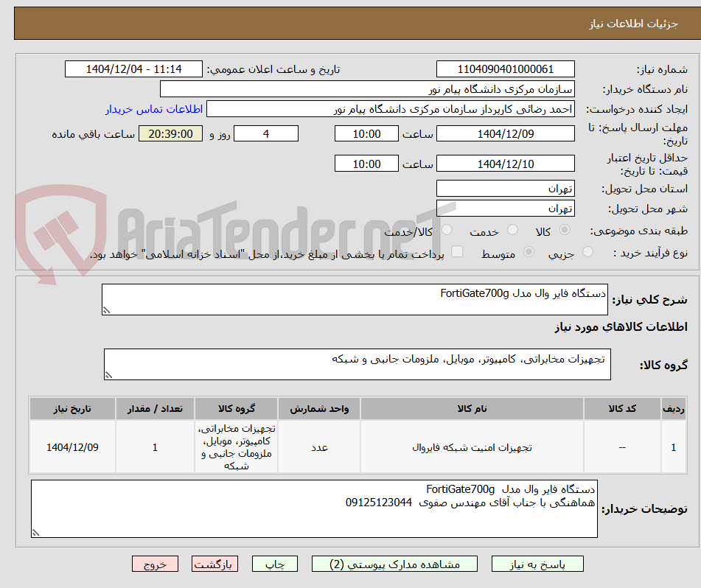The image size is (701, 588).
Task: Click the نام دستگاه خریدار field
Action: (x=367, y=89)
